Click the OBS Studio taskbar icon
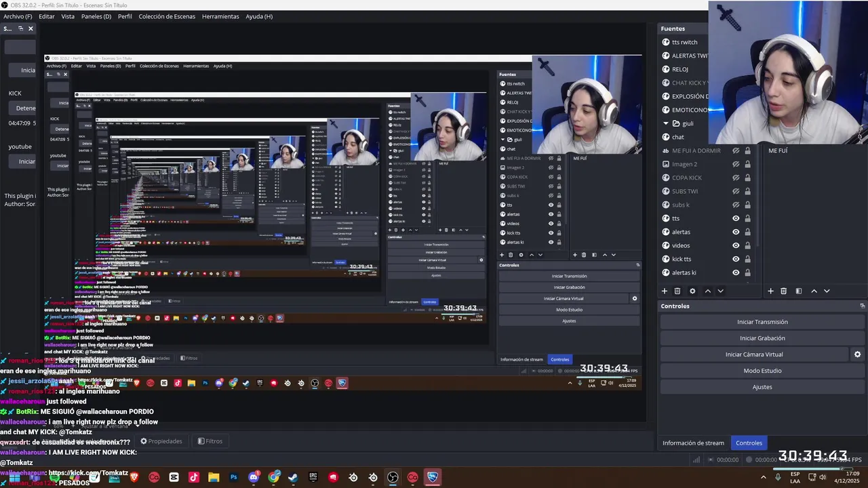The width and height of the screenshot is (868, 488). point(393,477)
